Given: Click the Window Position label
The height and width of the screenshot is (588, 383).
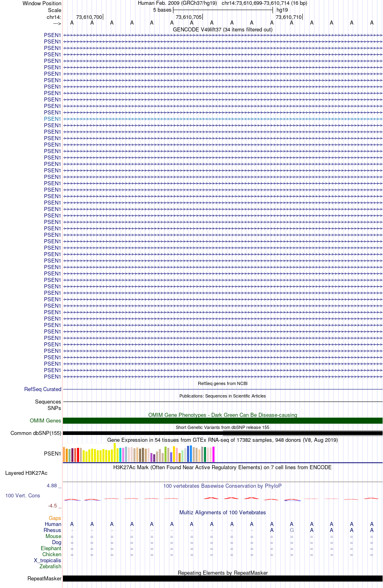Looking at the screenshot, I should point(42,3).
